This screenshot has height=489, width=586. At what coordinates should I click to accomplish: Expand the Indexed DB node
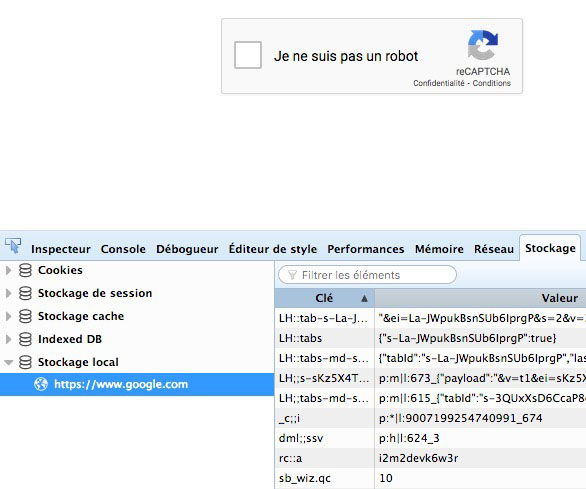(x=8, y=339)
